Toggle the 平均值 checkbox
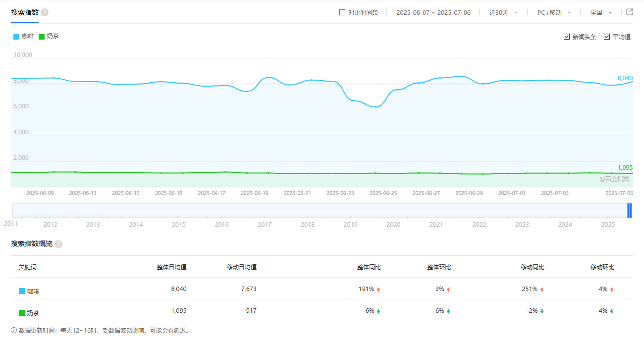 point(607,37)
